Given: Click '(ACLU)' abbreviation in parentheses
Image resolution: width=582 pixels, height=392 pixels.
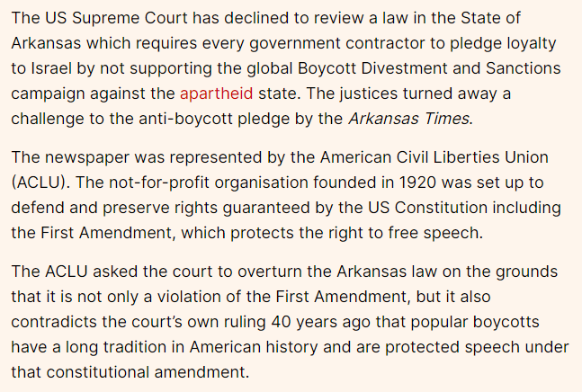Looking at the screenshot, I should [x=42, y=183].
